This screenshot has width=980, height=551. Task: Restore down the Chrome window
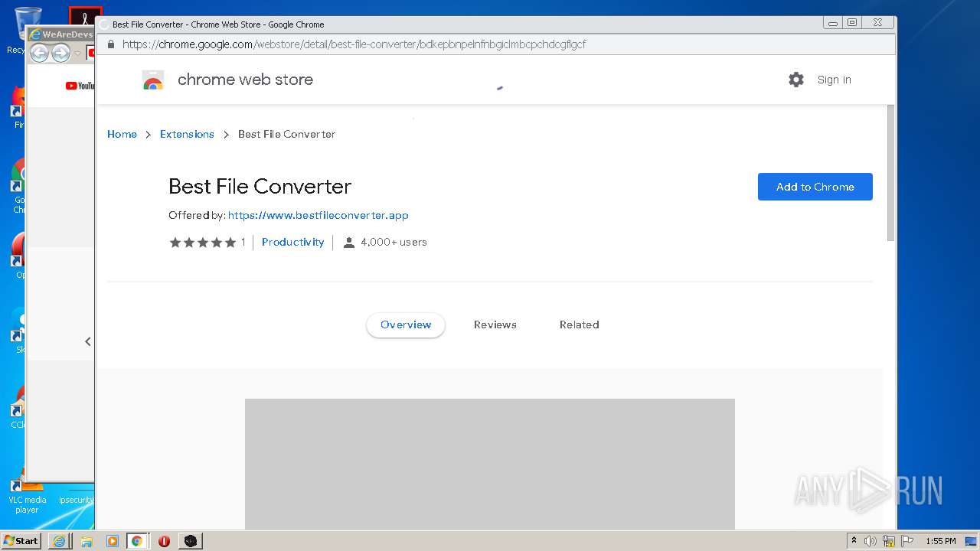pos(851,23)
